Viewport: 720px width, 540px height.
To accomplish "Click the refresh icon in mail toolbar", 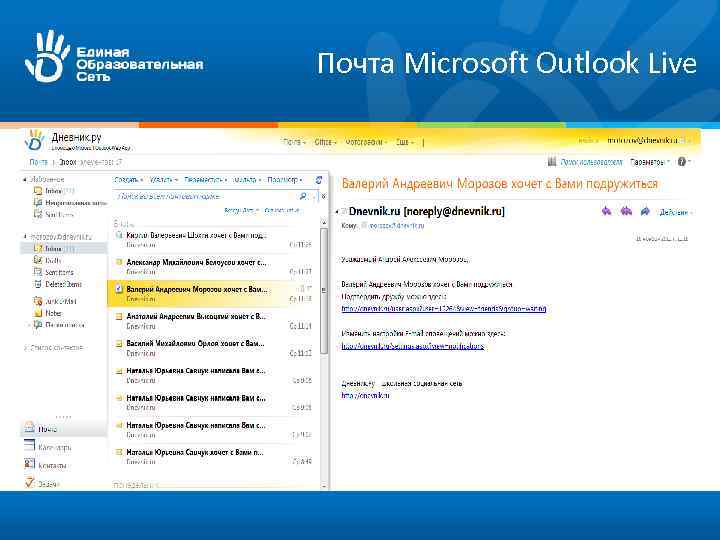I will [319, 180].
